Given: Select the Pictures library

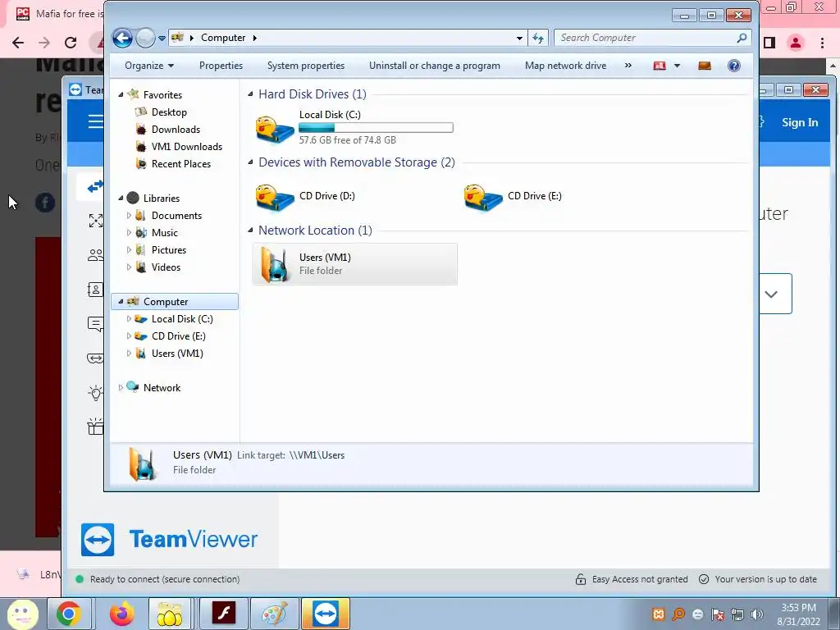Looking at the screenshot, I should pos(169,249).
